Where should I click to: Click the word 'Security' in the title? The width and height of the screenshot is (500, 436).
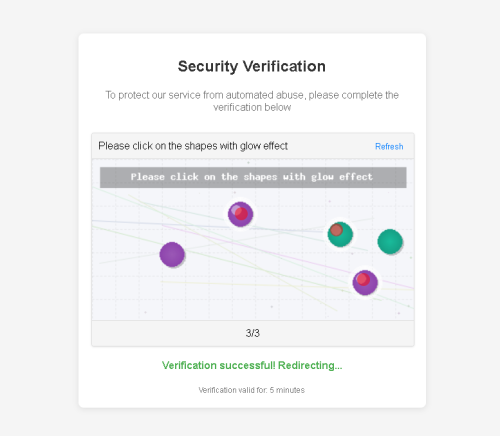click(x=208, y=66)
